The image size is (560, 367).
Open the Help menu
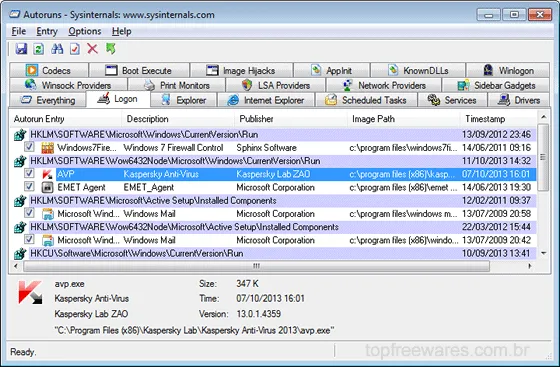pos(121,31)
